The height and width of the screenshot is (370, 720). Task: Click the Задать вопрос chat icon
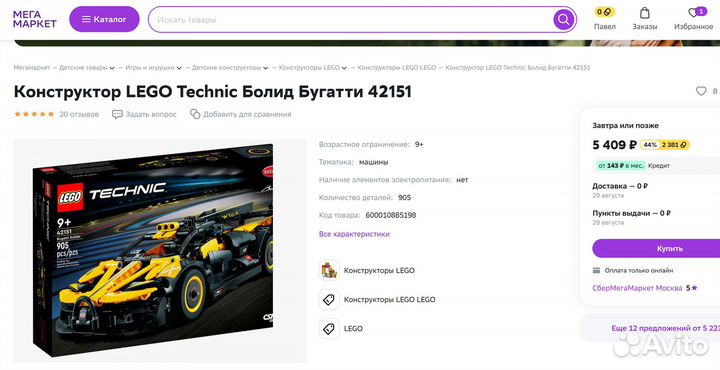117,114
